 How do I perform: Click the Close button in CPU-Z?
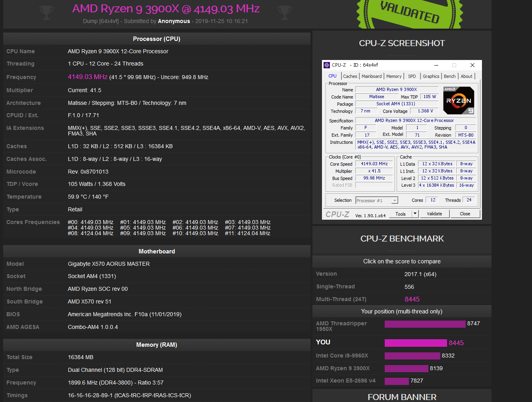coord(465,214)
